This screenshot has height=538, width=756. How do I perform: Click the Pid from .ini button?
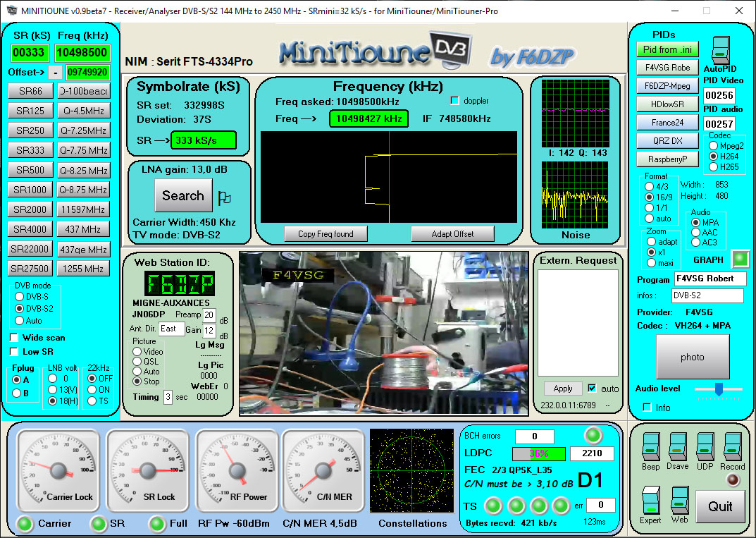click(667, 49)
